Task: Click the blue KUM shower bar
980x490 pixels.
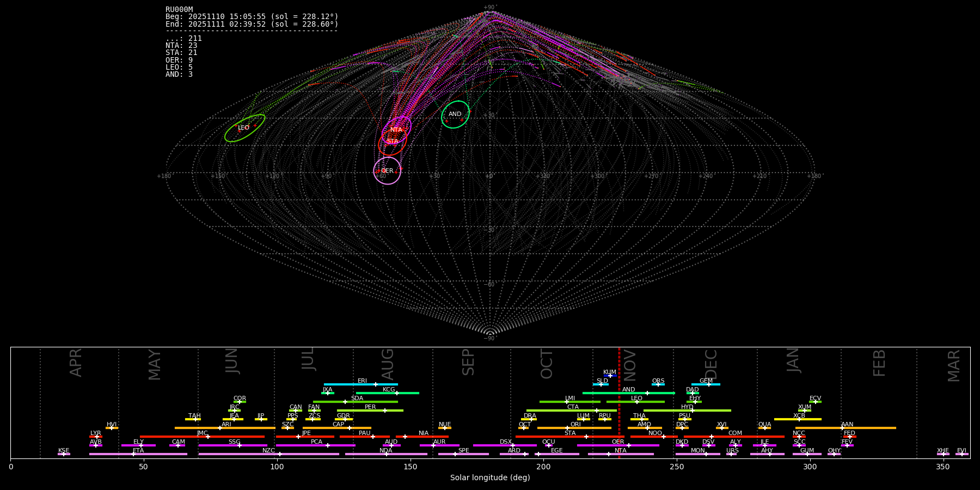Action: [x=610, y=376]
